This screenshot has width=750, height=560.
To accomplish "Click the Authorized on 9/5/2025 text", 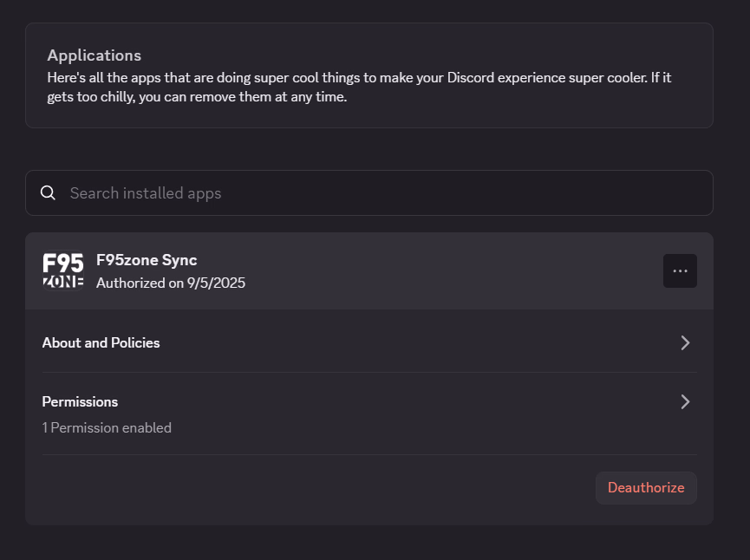I will point(171,283).
